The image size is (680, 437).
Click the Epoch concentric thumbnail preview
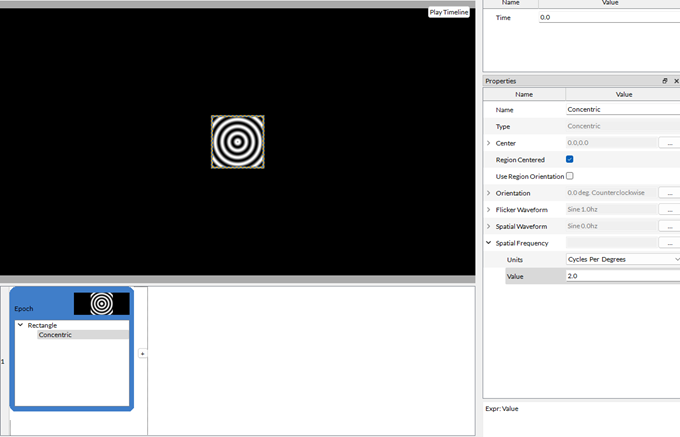pyautogui.click(x=101, y=303)
